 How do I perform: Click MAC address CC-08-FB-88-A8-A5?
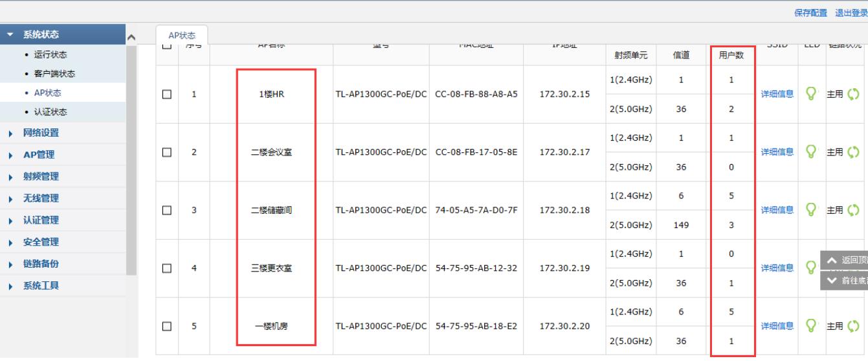(476, 95)
